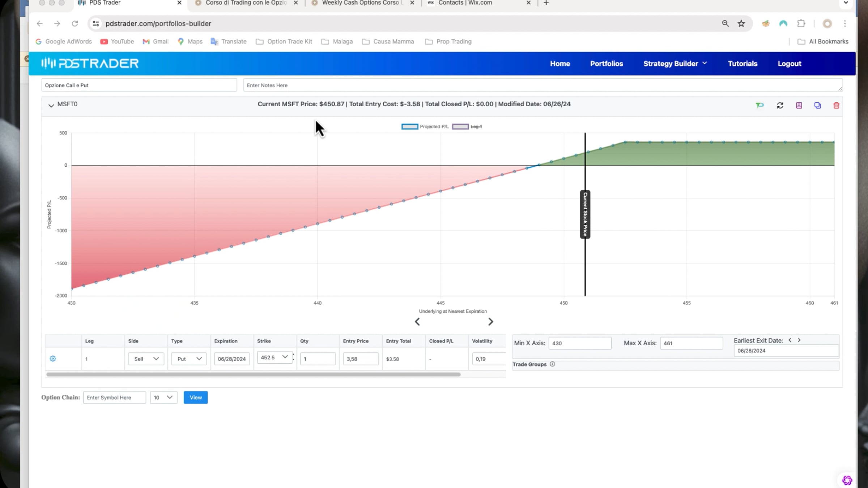This screenshot has width=868, height=488.
Task: Focus the Min X Axis field
Action: (x=580, y=343)
